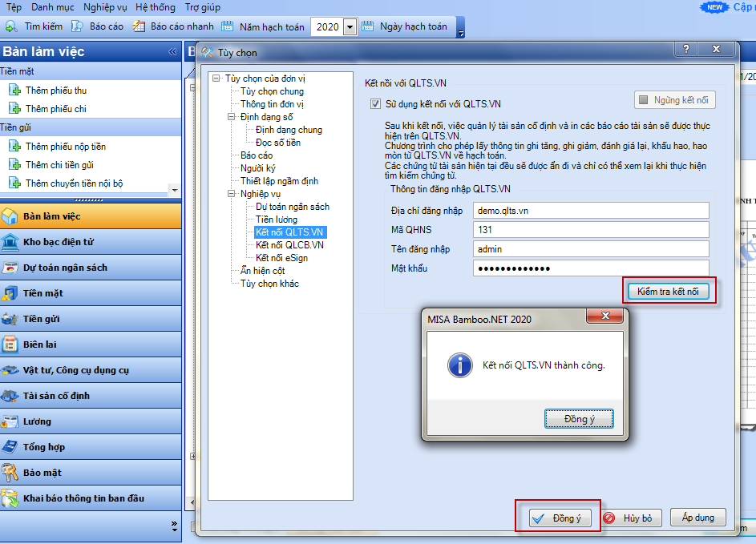
Task: Click the Áp dụng button
Action: pyautogui.click(x=697, y=518)
